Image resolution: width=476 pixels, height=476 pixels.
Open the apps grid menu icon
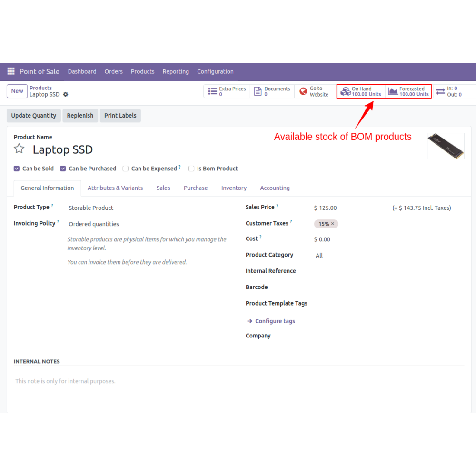[x=11, y=71]
